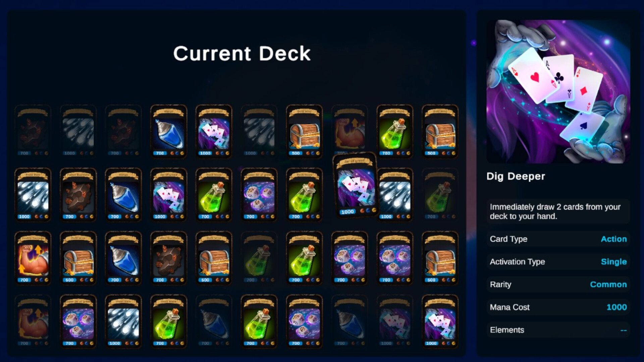The width and height of the screenshot is (644, 362).
Task: Choose the Fallen Boulders card in the third row
Action: (169, 258)
